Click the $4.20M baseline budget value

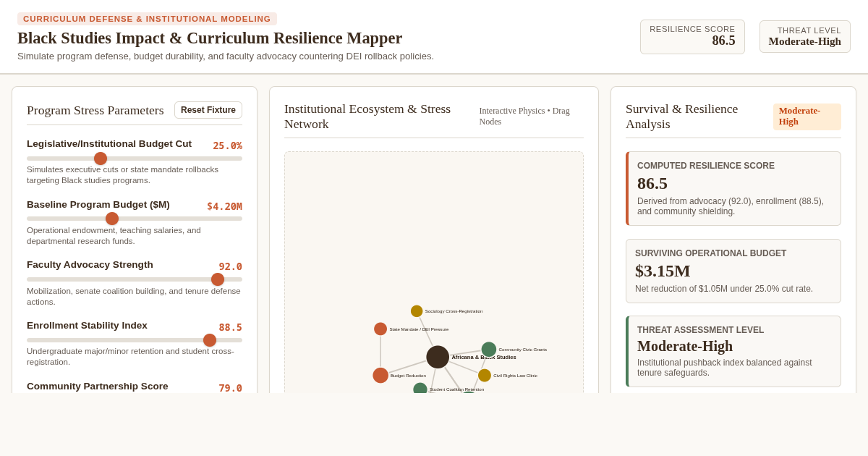point(224,206)
